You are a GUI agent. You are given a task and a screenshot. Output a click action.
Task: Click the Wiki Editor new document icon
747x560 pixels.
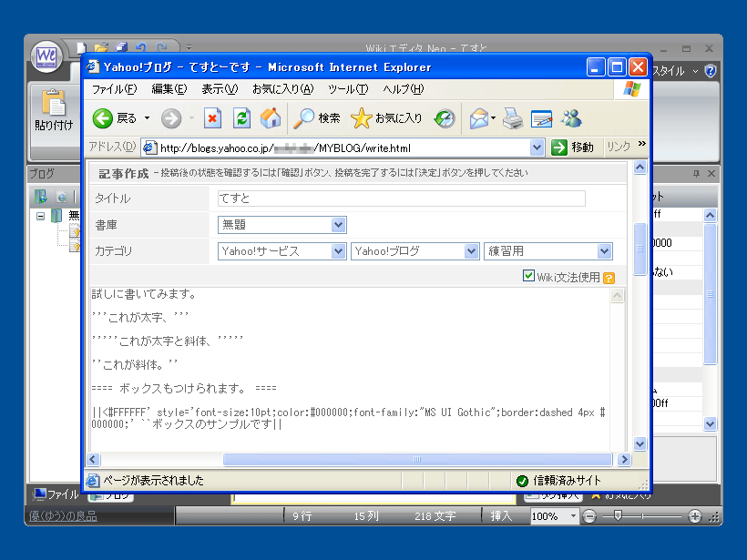point(81,47)
